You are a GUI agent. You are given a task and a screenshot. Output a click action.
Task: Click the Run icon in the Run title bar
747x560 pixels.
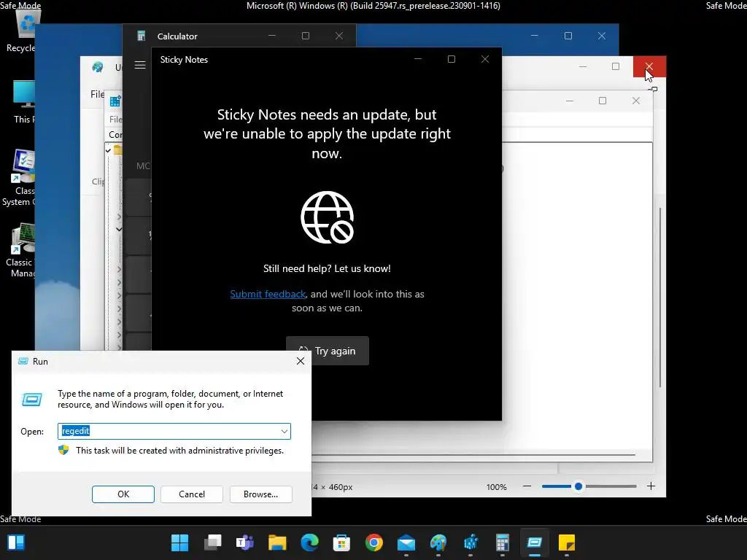click(x=23, y=362)
